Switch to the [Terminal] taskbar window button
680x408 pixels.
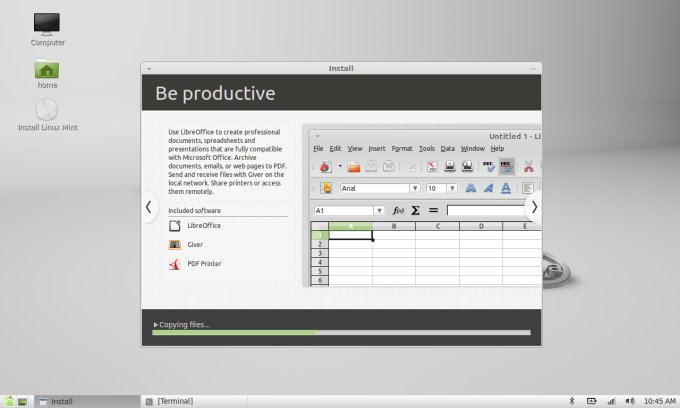click(x=194, y=401)
